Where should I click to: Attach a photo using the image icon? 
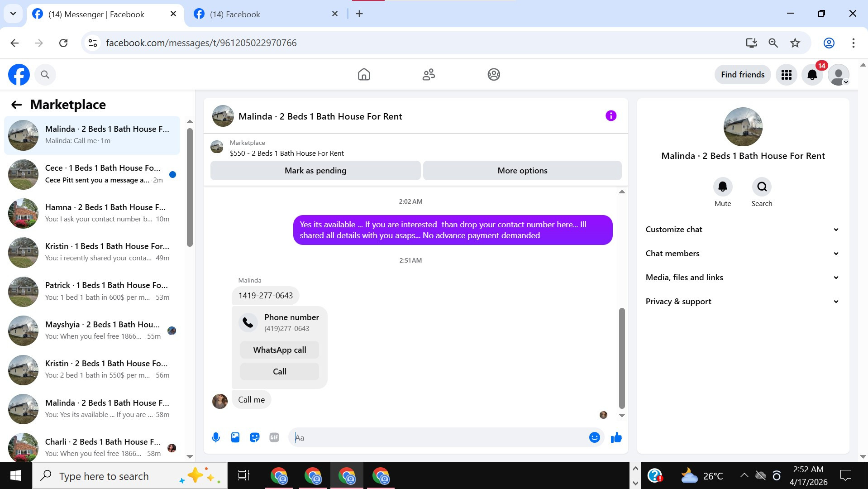pyautogui.click(x=235, y=437)
